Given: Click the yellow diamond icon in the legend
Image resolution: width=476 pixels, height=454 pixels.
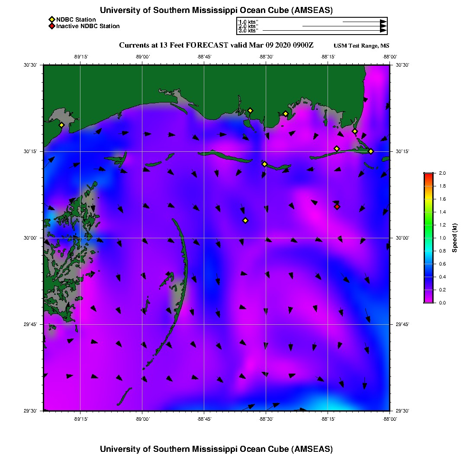Looking at the screenshot, I should click(x=51, y=19).
